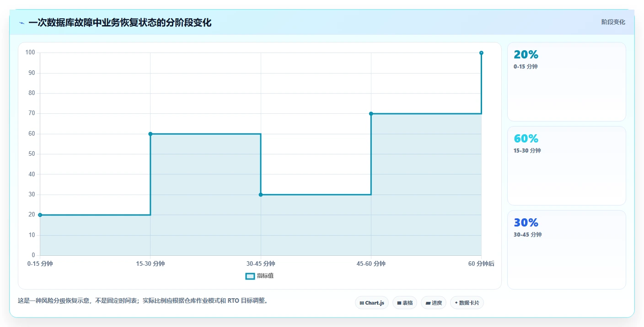644x327 pixels.
Task: Click the chart data point at value 30
Action: point(261,195)
